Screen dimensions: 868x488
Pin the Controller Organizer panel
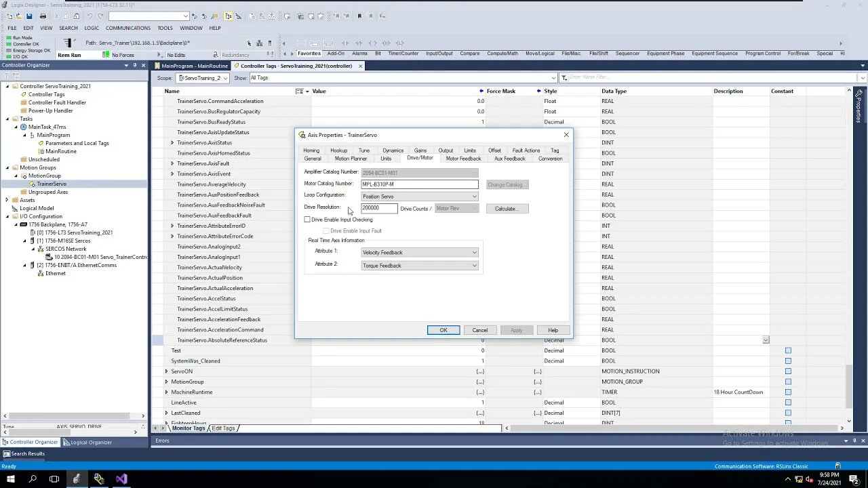coord(134,65)
